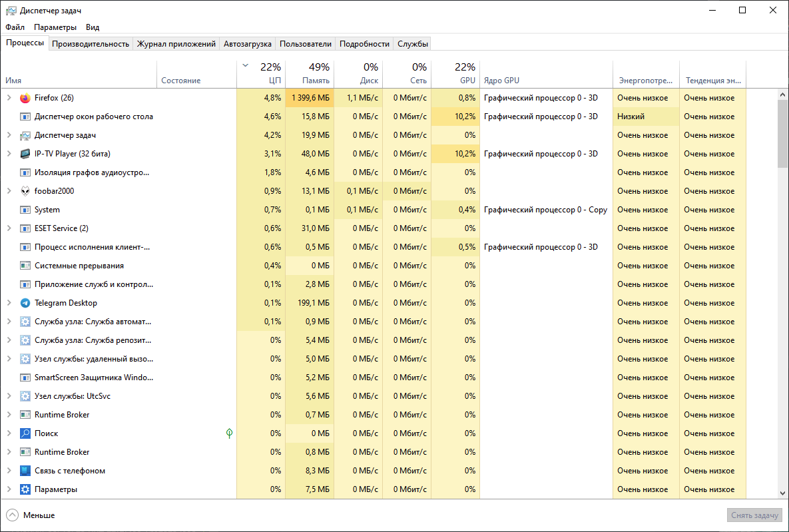Click the green leaf status icon
This screenshot has width=789, height=532.
tap(230, 433)
